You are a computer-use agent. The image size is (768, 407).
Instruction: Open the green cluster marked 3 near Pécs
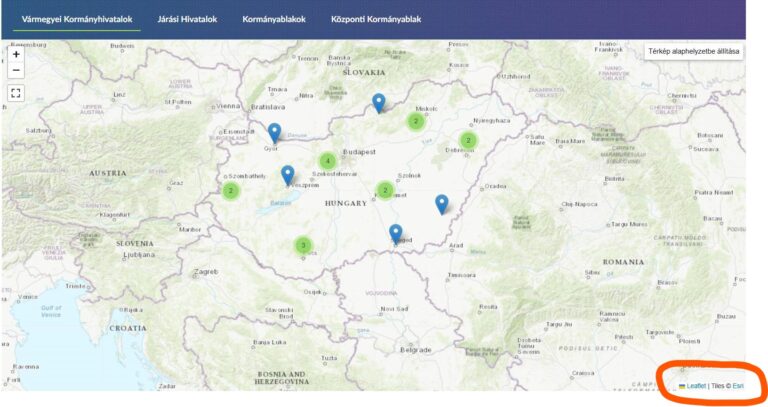303,245
